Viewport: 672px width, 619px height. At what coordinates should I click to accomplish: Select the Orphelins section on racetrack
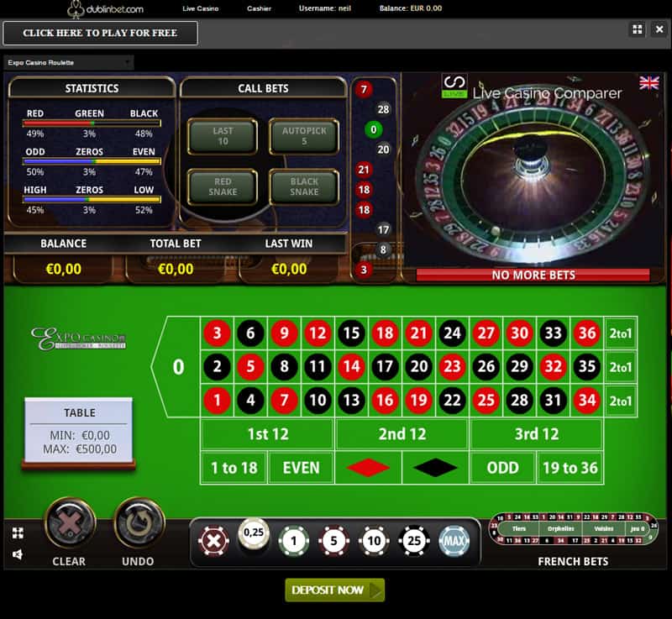560,528
